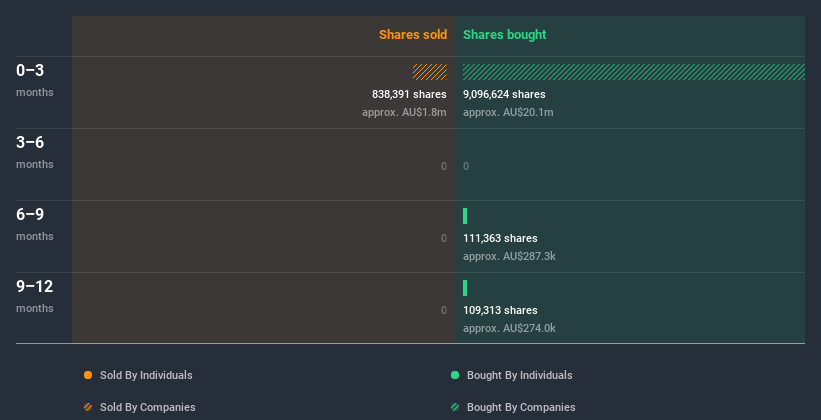Click the 6–9 months row label
This screenshot has width=821, height=420.
click(x=35, y=224)
